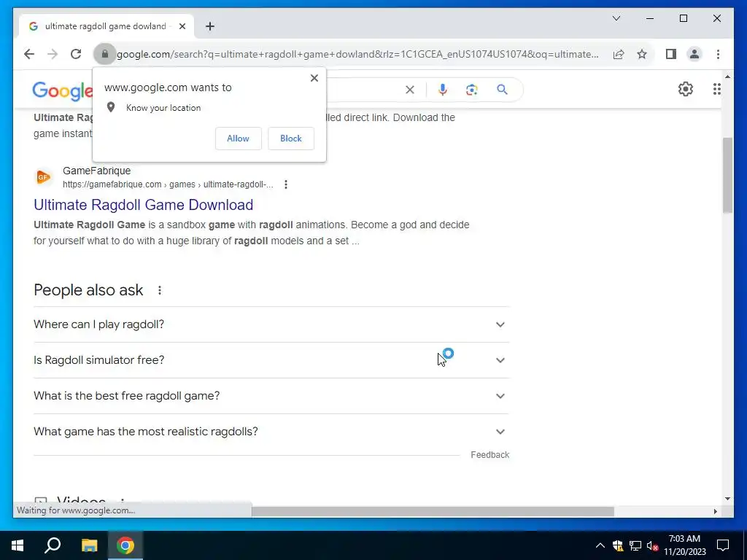Viewport: 747px width, 560px height.
Task: Dismiss the location permission popup
Action: pyautogui.click(x=314, y=78)
